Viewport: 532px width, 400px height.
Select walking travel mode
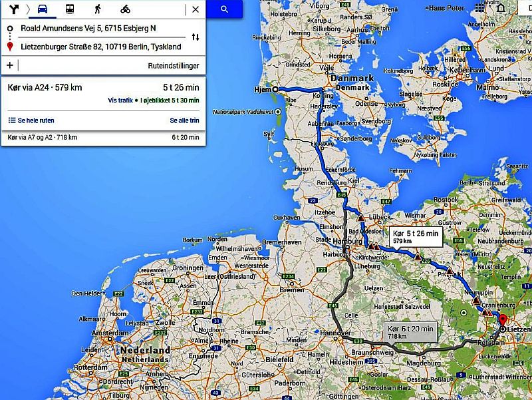(x=98, y=9)
